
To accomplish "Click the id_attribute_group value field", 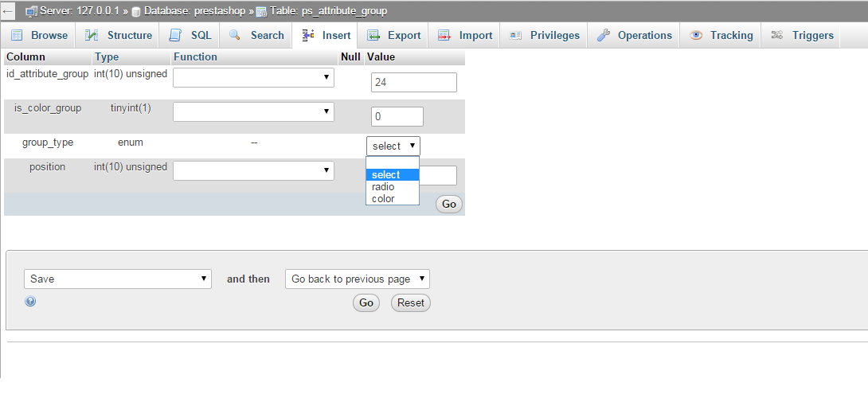I will click(414, 83).
